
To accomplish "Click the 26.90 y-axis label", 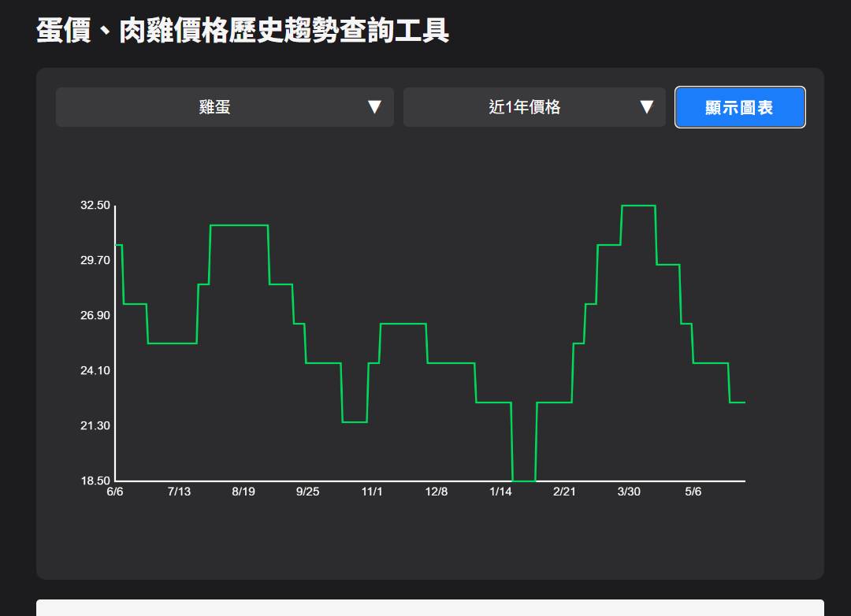I will coord(95,316).
